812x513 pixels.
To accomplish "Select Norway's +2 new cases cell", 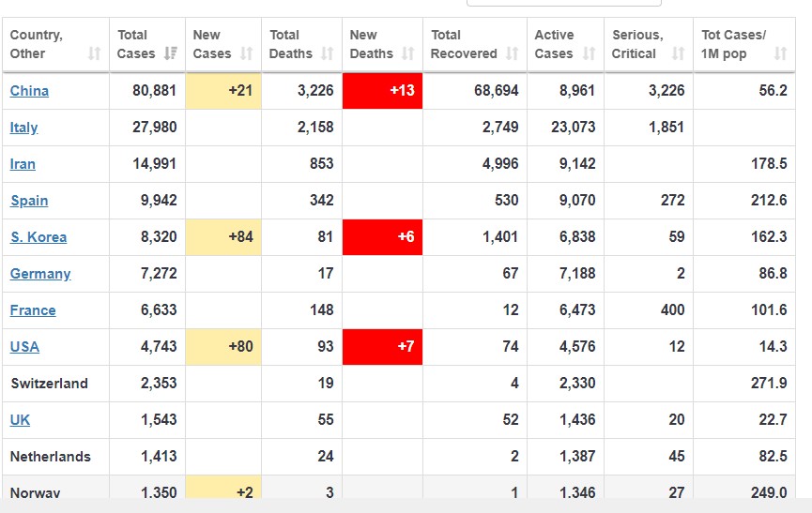I will coord(223,487).
